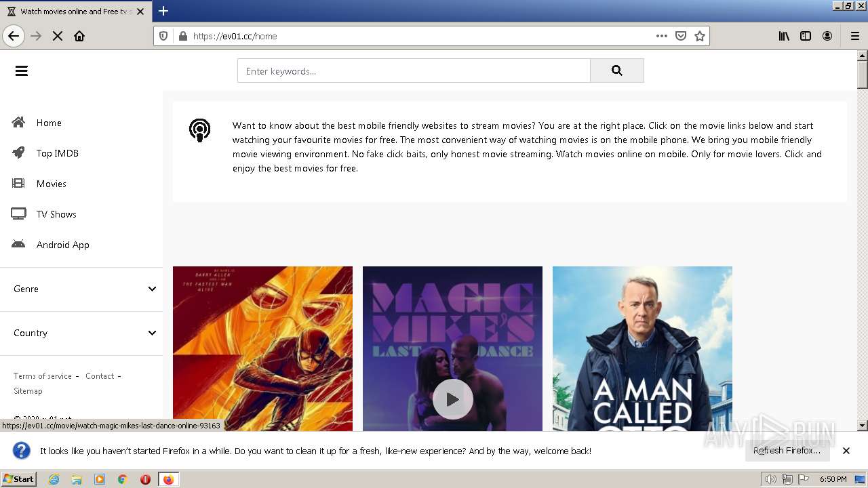Click the taskbar volume speaker icon

(x=771, y=479)
